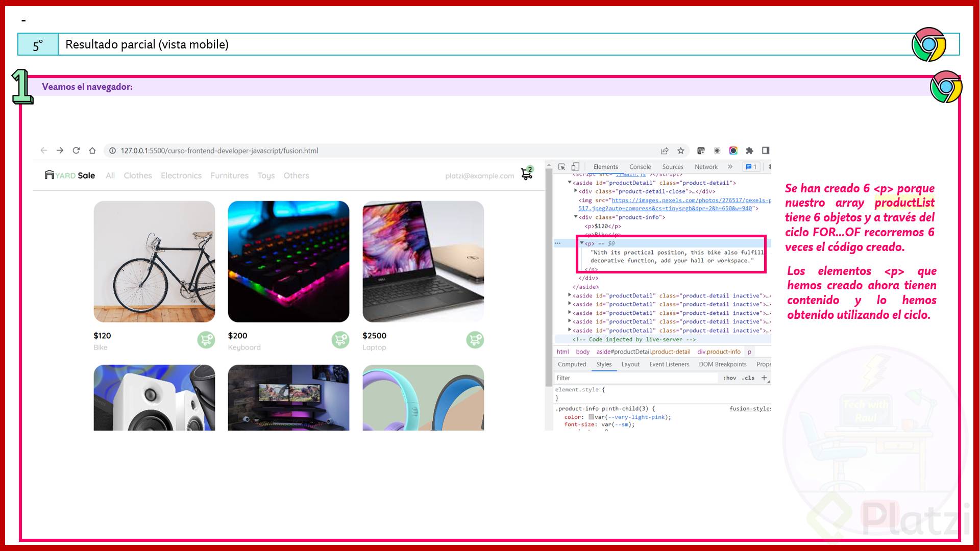
Task: Open the headphones product image
Action: 423,397
